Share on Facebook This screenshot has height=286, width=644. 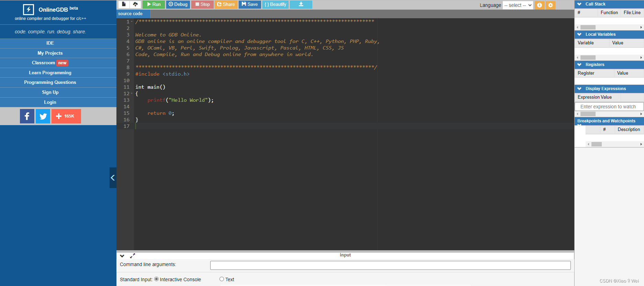pos(27,116)
